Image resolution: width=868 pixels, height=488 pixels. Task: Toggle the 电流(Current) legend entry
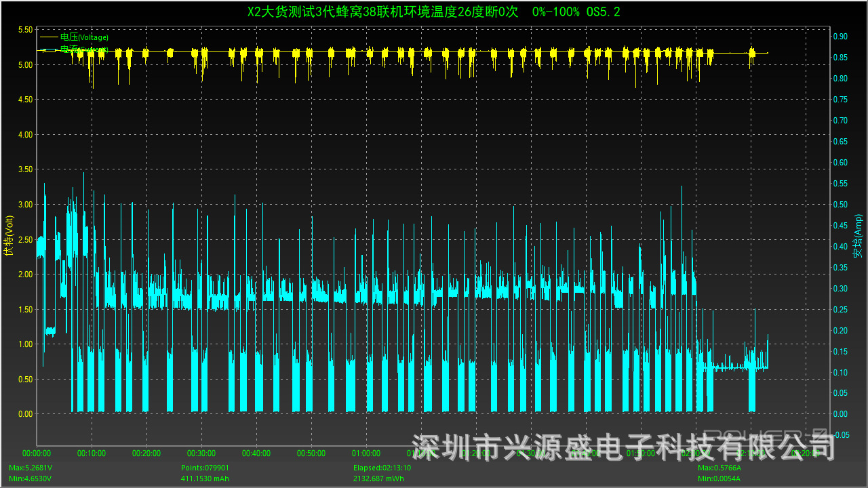tap(84, 49)
